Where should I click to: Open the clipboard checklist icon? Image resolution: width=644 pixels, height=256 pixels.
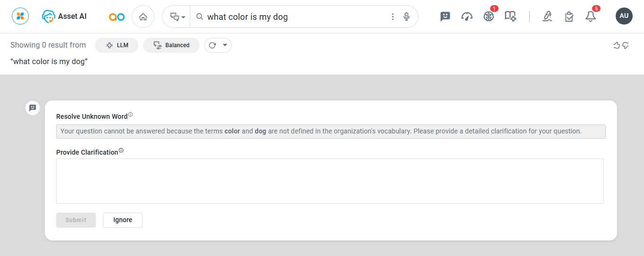[569, 17]
